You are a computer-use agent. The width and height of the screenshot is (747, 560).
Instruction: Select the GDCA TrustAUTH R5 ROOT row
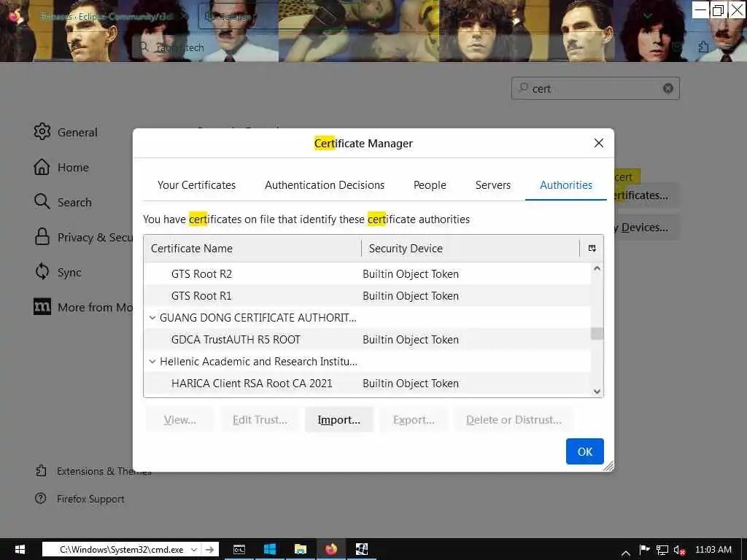367,340
